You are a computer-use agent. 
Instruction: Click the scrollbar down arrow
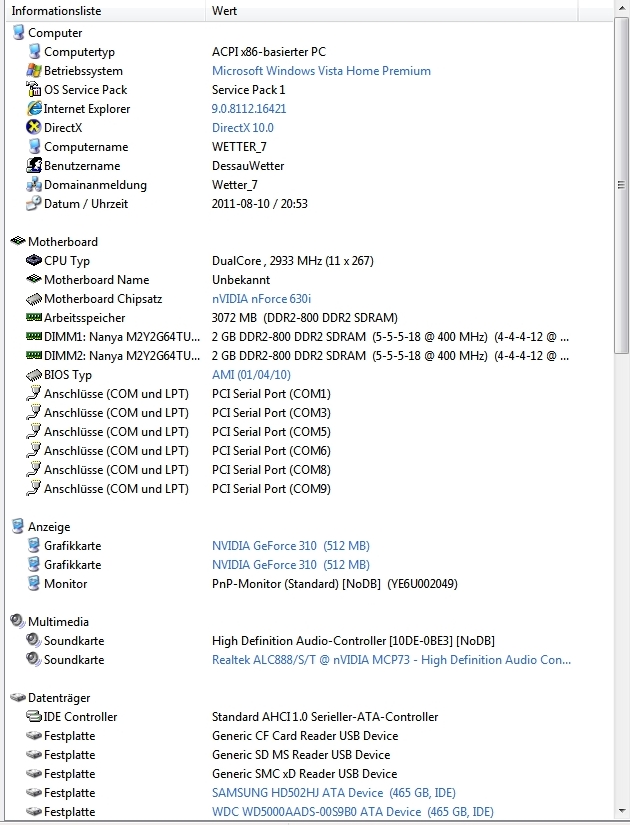(x=621, y=811)
